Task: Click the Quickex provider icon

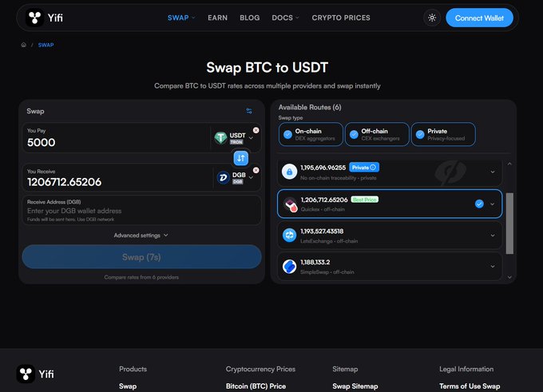Action: [x=290, y=204]
